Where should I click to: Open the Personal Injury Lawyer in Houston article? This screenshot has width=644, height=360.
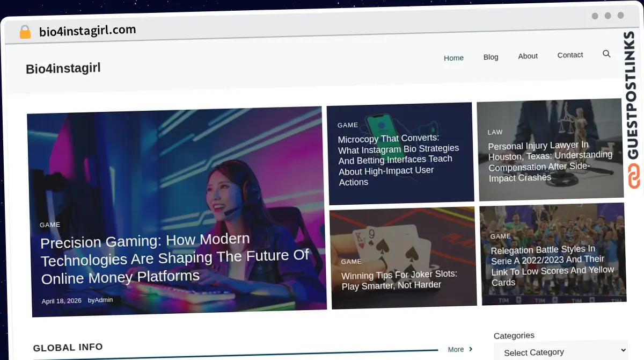[x=550, y=161]
